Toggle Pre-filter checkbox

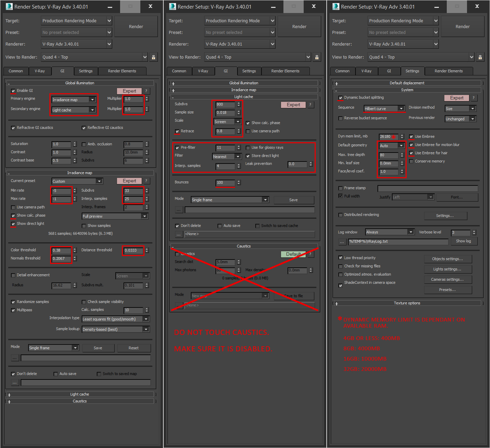(x=177, y=148)
